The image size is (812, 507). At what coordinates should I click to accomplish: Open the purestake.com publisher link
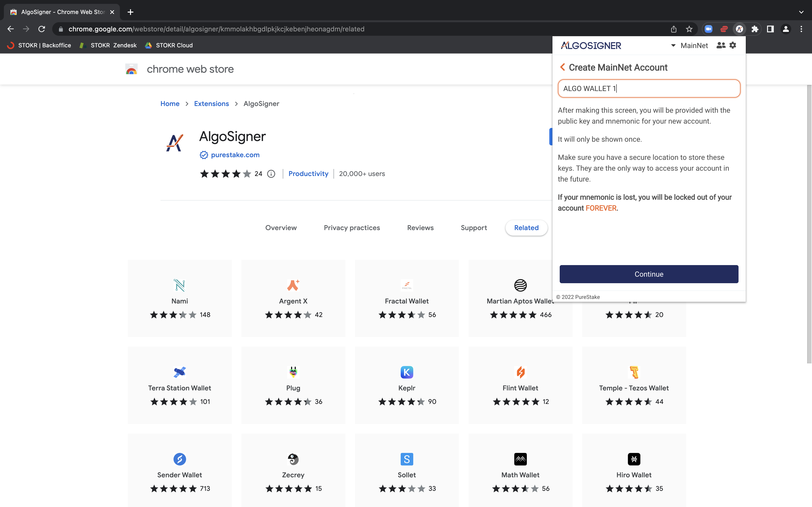click(235, 155)
